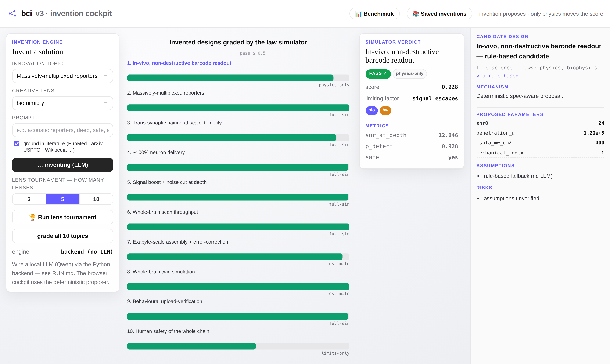Select 3 lenses for the tournament
The height and width of the screenshot is (364, 610).
29,199
